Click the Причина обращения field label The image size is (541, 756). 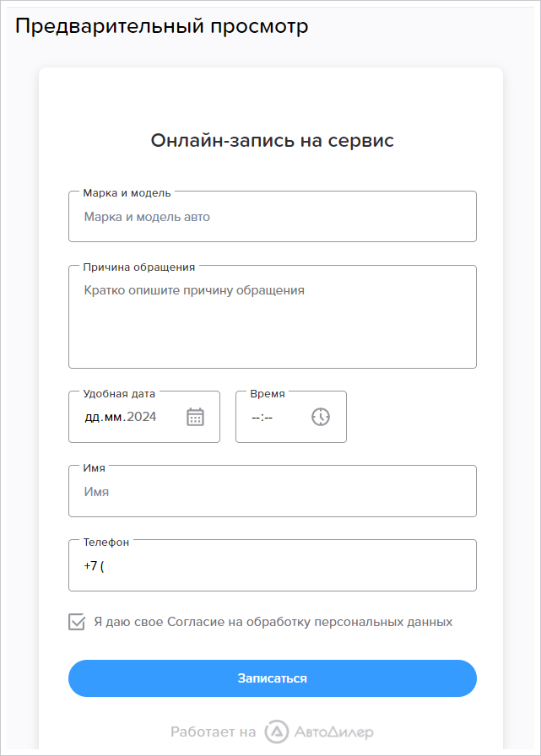(x=139, y=267)
